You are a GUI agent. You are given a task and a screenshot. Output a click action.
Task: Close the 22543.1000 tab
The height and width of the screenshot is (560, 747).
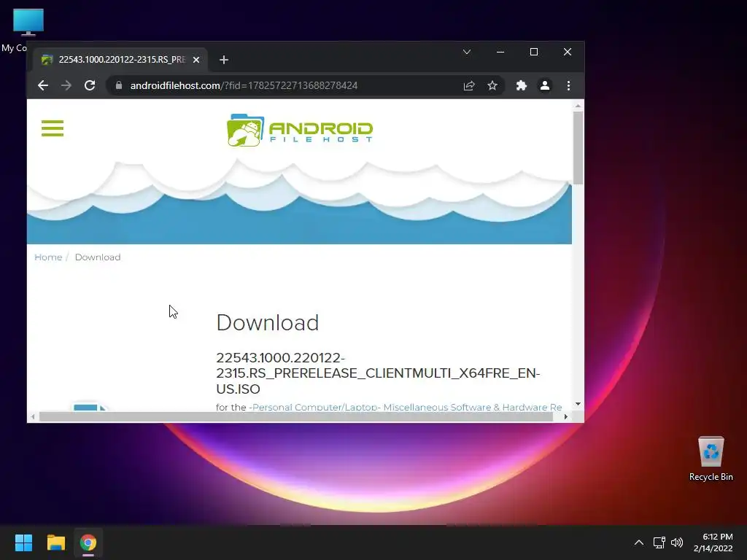[196, 60]
